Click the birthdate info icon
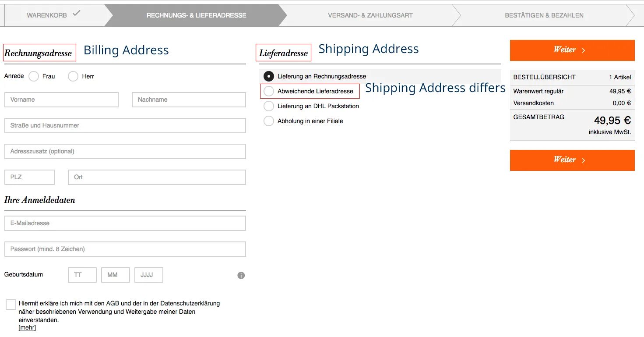The width and height of the screenshot is (644, 337). 241,276
